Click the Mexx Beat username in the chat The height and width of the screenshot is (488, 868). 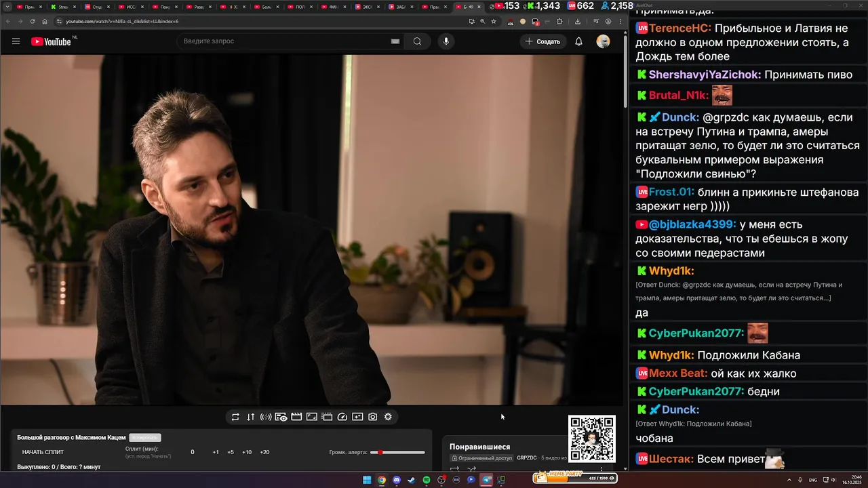[678, 373]
